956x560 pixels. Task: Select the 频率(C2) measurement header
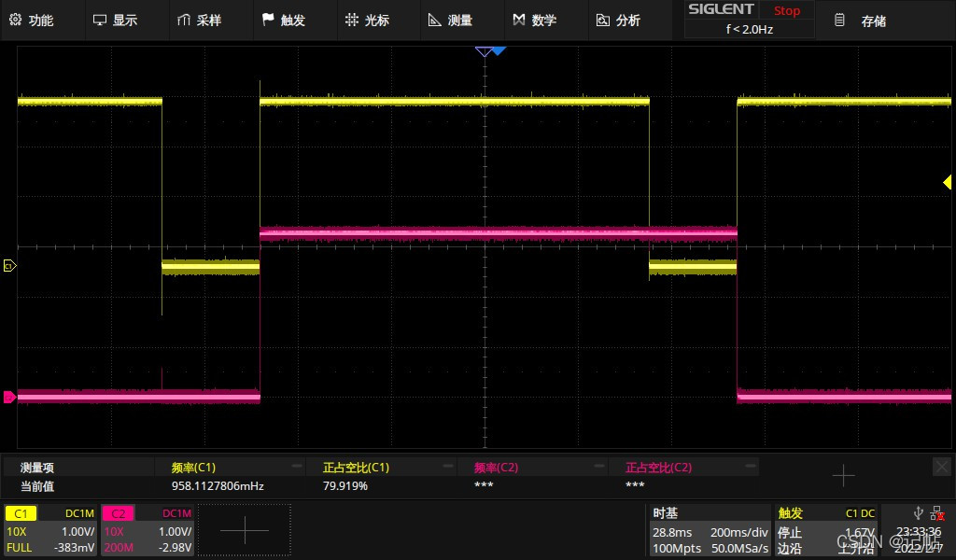(x=496, y=468)
